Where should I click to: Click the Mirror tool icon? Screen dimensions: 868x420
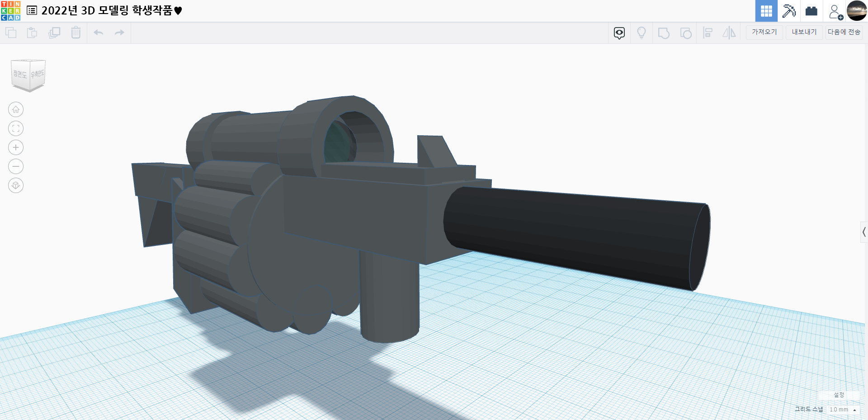point(729,33)
